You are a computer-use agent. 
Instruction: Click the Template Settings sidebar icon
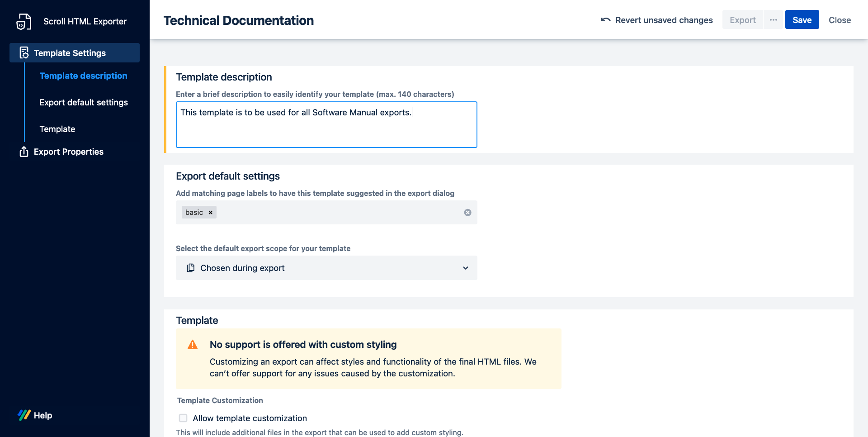point(24,53)
